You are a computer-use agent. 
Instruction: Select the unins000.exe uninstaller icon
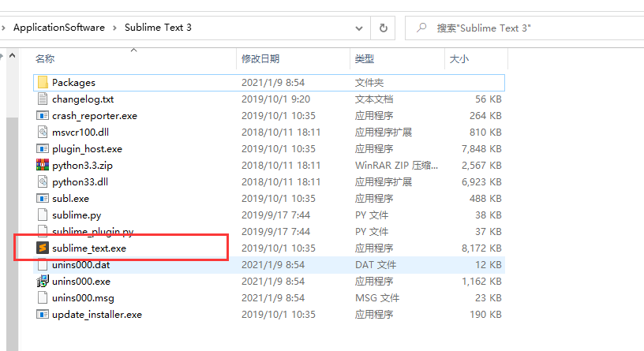[43, 282]
